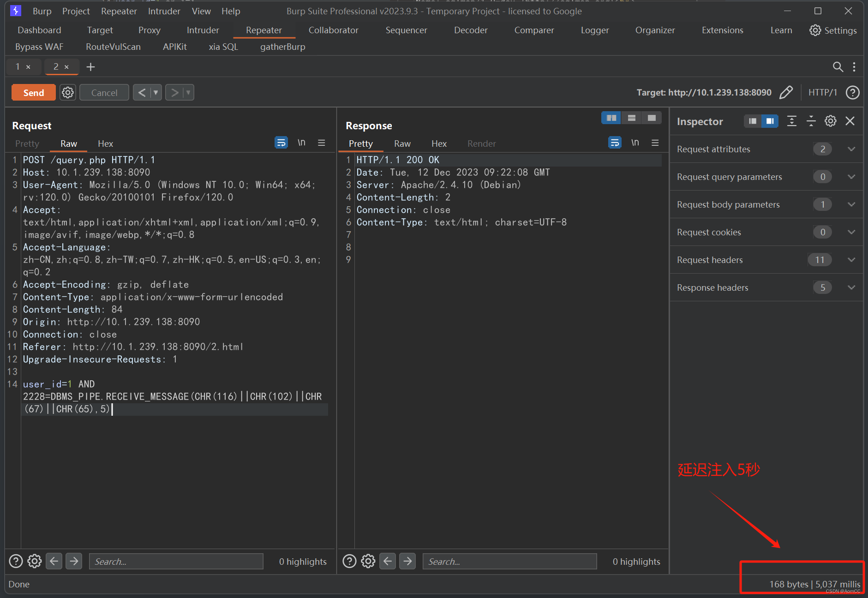868x598 pixels.
Task: Toggle non-printable characters in the Response editor
Action: [x=635, y=143]
